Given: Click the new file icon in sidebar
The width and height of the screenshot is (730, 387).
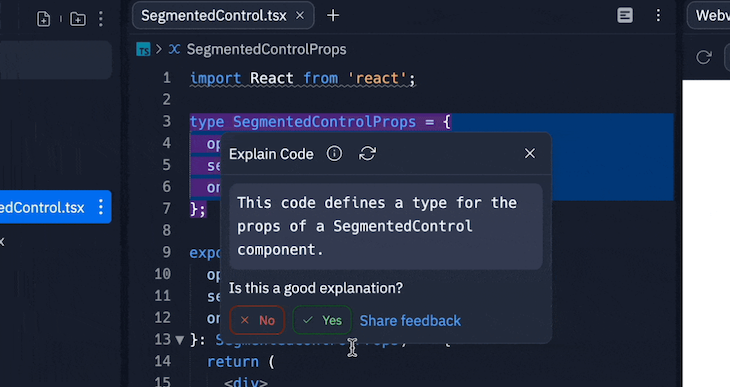Looking at the screenshot, I should pos(43,19).
